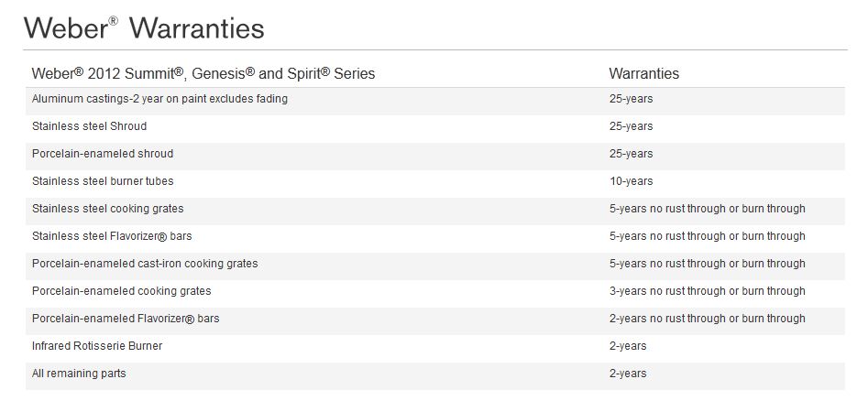Select the Stainless steel Shroud row
Screen dimensions: 868x401
click(x=89, y=126)
